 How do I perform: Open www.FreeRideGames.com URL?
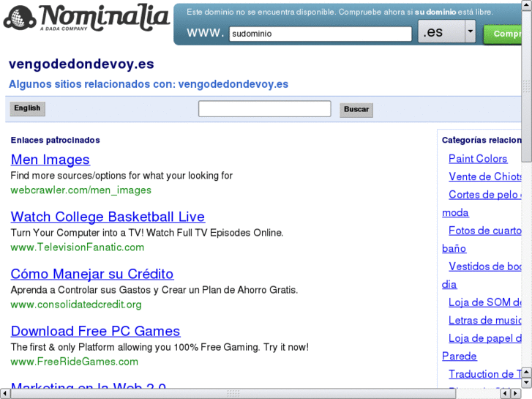75,362
